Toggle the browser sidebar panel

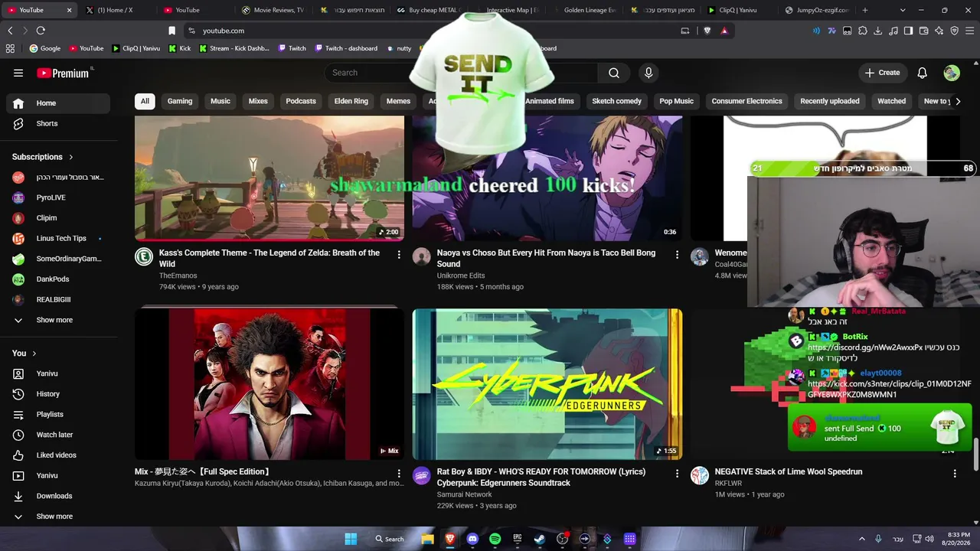point(908,31)
